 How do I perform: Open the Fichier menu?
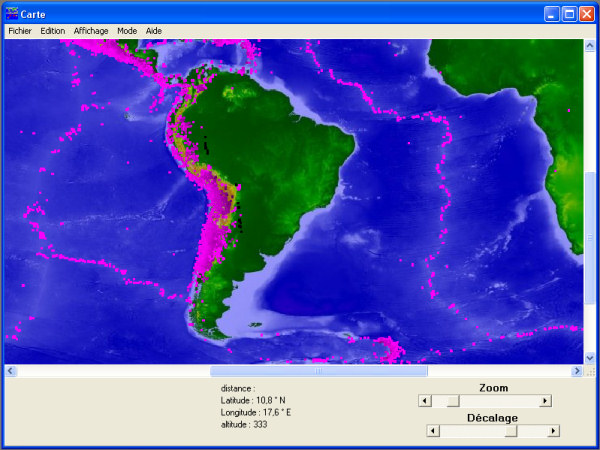pos(20,31)
